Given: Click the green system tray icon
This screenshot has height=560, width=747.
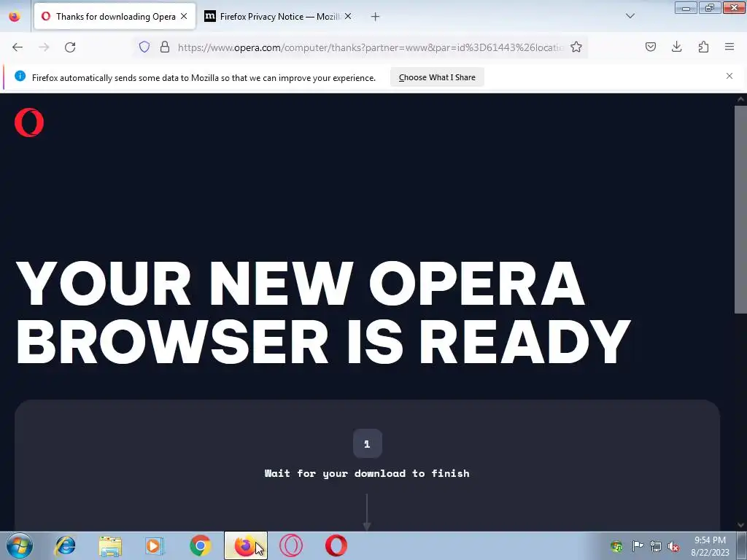Looking at the screenshot, I should 616,546.
